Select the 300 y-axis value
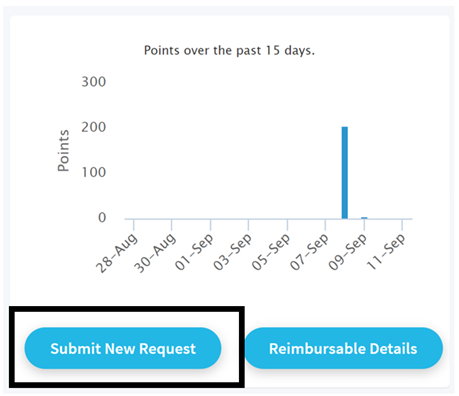459x396 pixels. pyautogui.click(x=94, y=82)
